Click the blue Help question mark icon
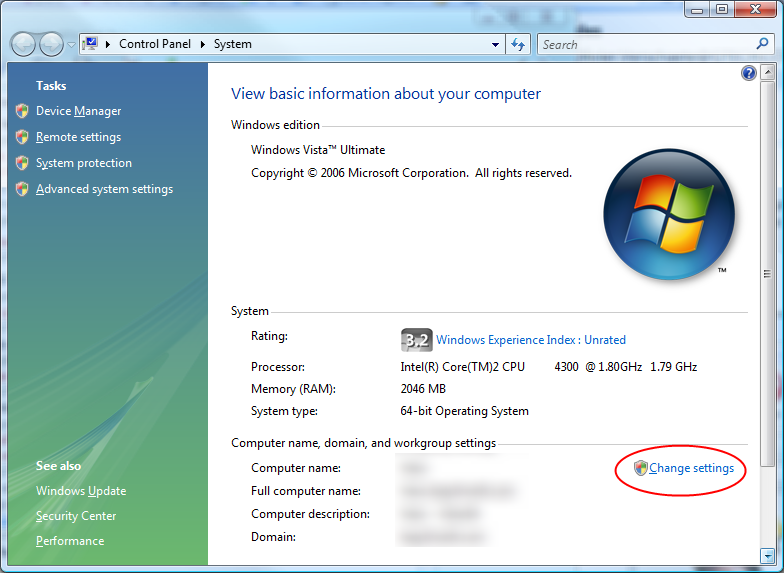Screen dimensions: 784x573 [x=748, y=74]
